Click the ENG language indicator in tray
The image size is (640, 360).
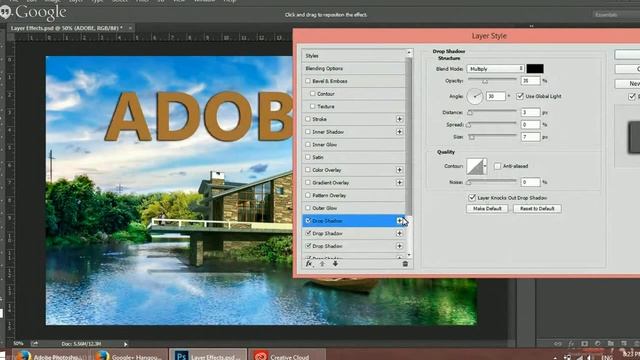(607, 358)
